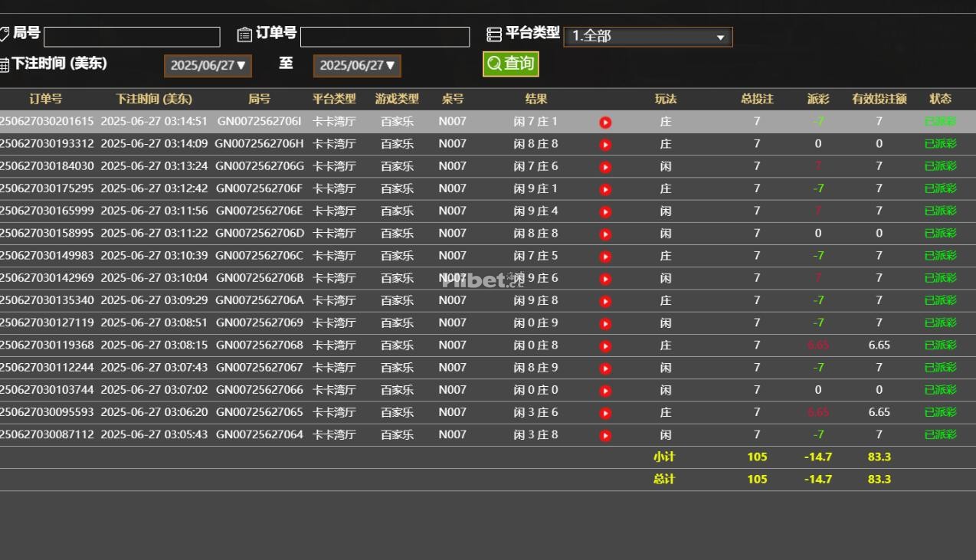Image resolution: width=976 pixels, height=560 pixels.
Task: Play the replay for result 闲 0 庄 9
Action: (x=604, y=323)
